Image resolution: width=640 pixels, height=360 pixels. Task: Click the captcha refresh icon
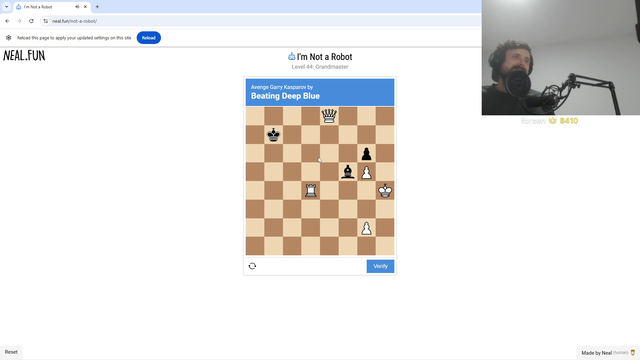[252, 266]
